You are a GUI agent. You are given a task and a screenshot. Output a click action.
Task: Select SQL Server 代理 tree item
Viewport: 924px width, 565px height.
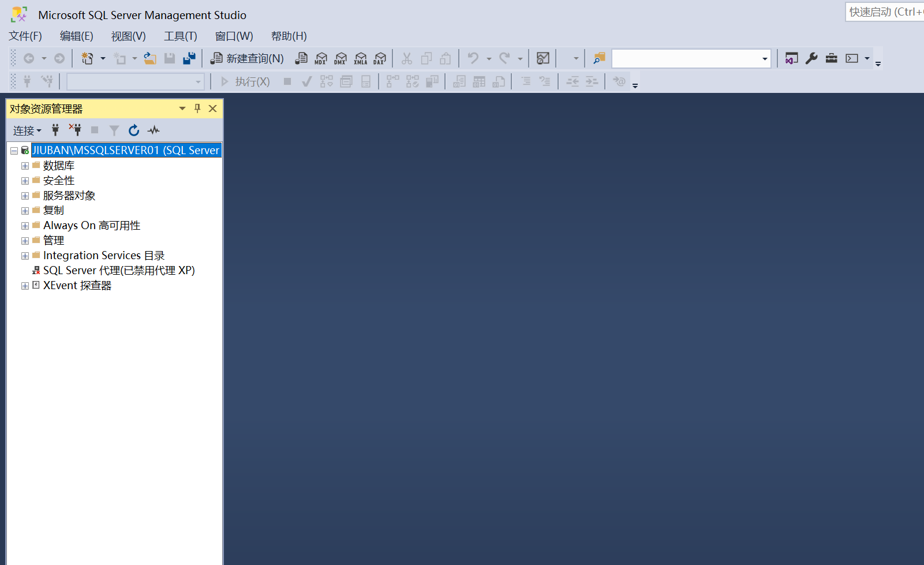tap(119, 271)
